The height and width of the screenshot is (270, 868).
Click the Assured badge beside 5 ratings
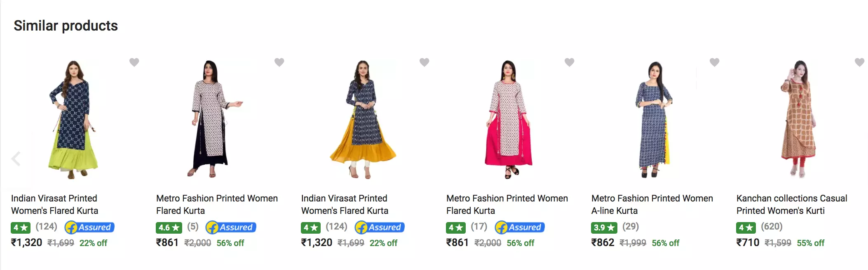[x=231, y=227]
